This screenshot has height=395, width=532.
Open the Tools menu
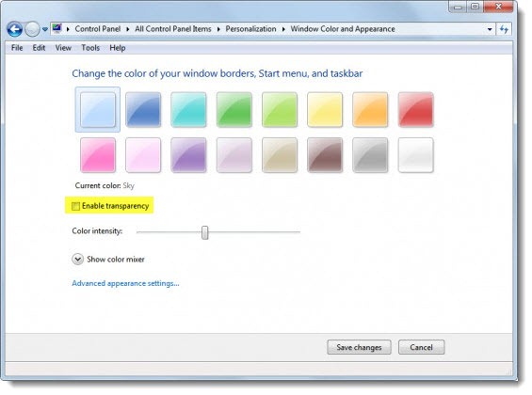point(90,48)
